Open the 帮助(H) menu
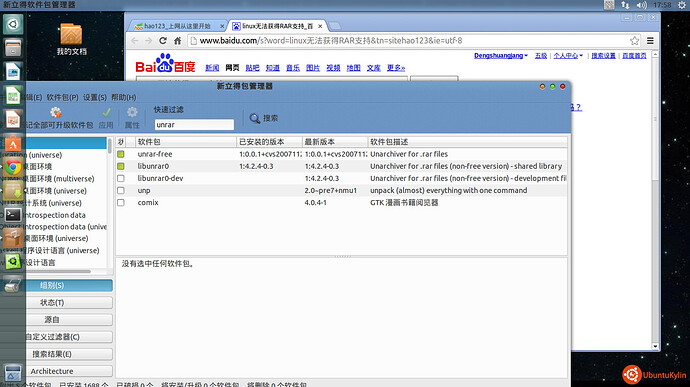This screenshot has width=690, height=387. point(124,97)
